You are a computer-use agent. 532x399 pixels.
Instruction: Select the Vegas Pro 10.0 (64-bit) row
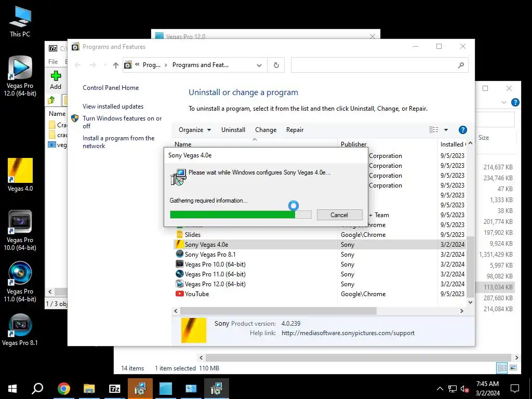pyautogui.click(x=319, y=264)
